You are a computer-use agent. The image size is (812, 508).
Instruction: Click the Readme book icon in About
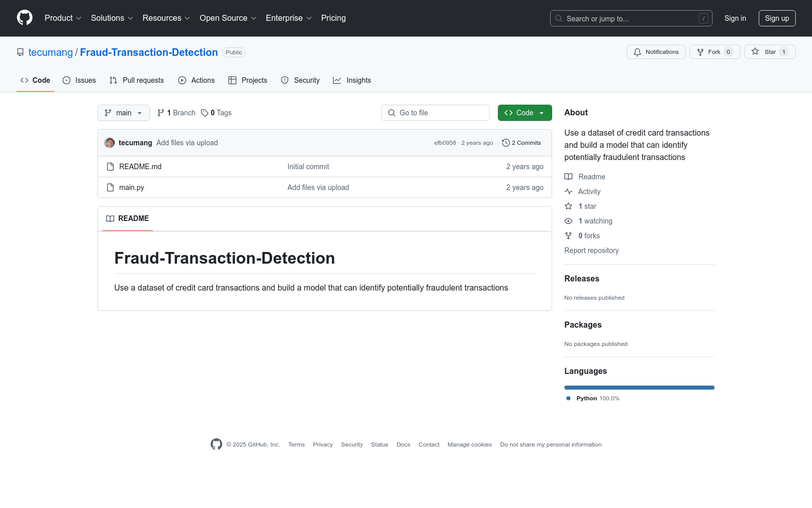[568, 177]
